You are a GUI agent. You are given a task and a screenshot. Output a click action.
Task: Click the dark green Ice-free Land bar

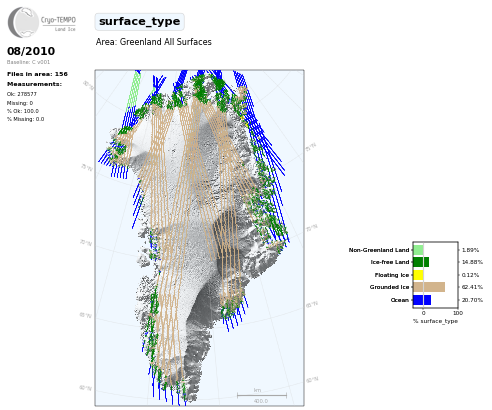pos(421,262)
